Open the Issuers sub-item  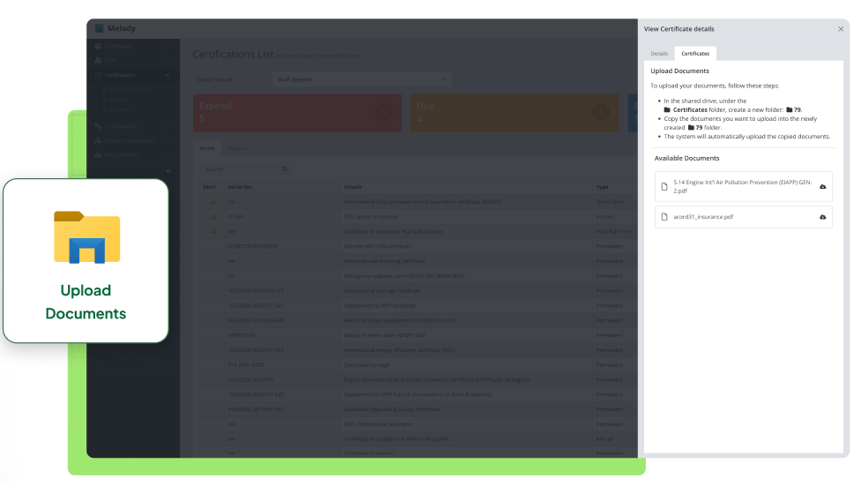(x=117, y=100)
